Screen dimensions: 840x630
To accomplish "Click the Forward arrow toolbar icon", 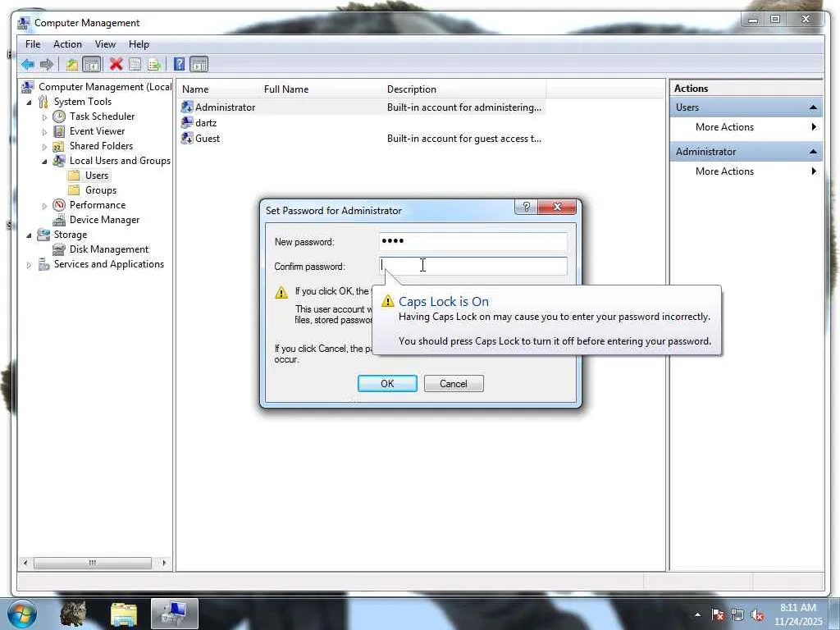I will point(47,65).
